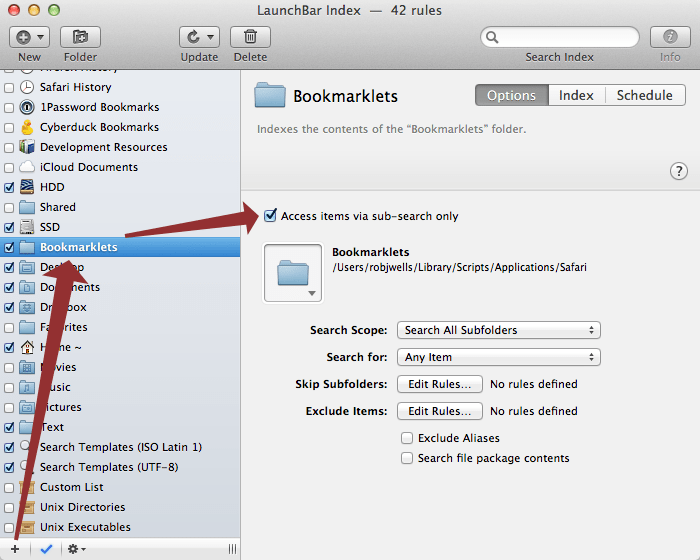The image size is (700, 560).
Task: Click the SSD drive icon
Action: coord(27,227)
